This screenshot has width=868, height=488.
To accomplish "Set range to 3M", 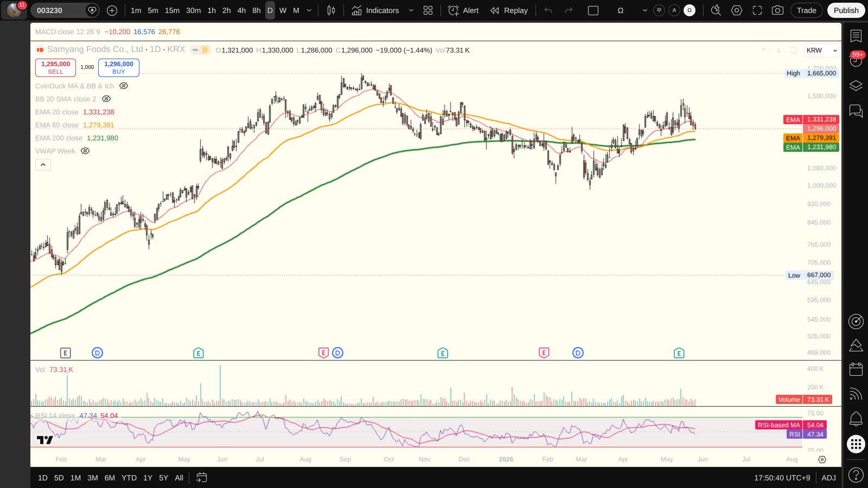I will coord(93,478).
